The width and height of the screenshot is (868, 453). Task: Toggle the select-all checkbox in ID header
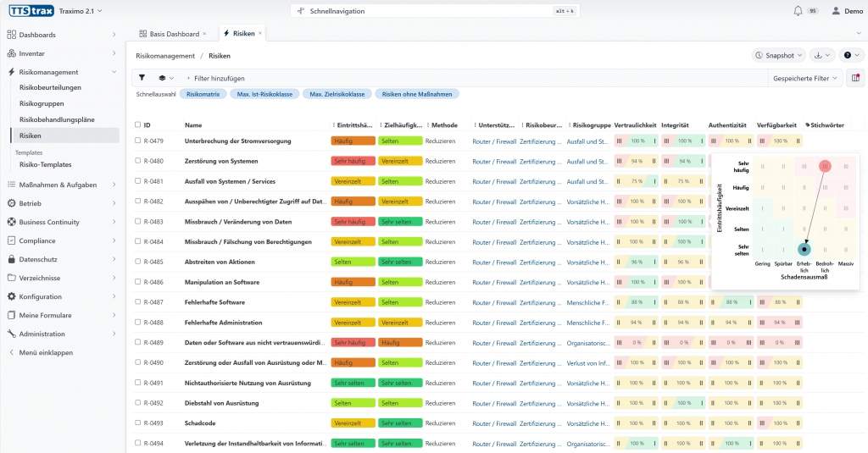point(138,124)
